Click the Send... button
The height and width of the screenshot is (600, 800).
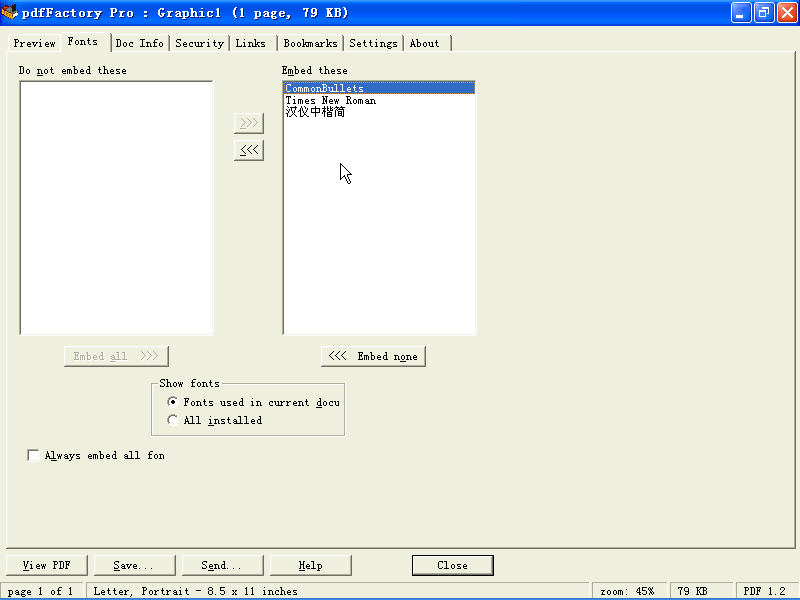click(x=222, y=565)
